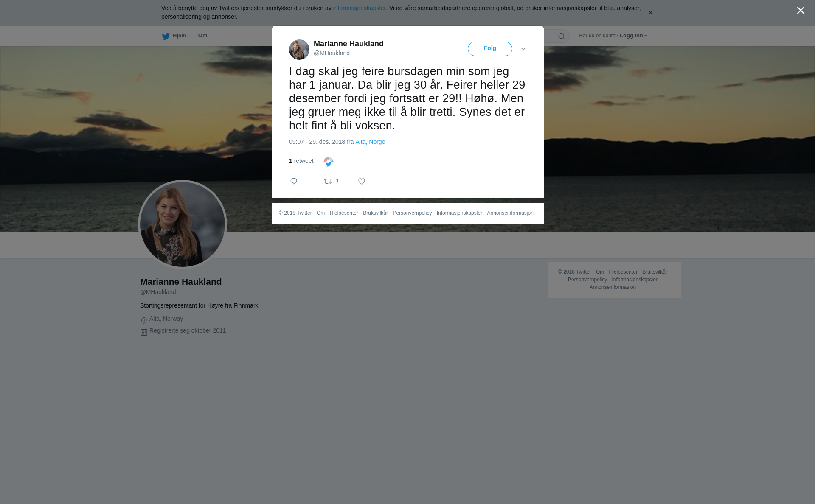This screenshot has width=815, height=504.
Task: Open the Om menu item
Action: pos(202,36)
